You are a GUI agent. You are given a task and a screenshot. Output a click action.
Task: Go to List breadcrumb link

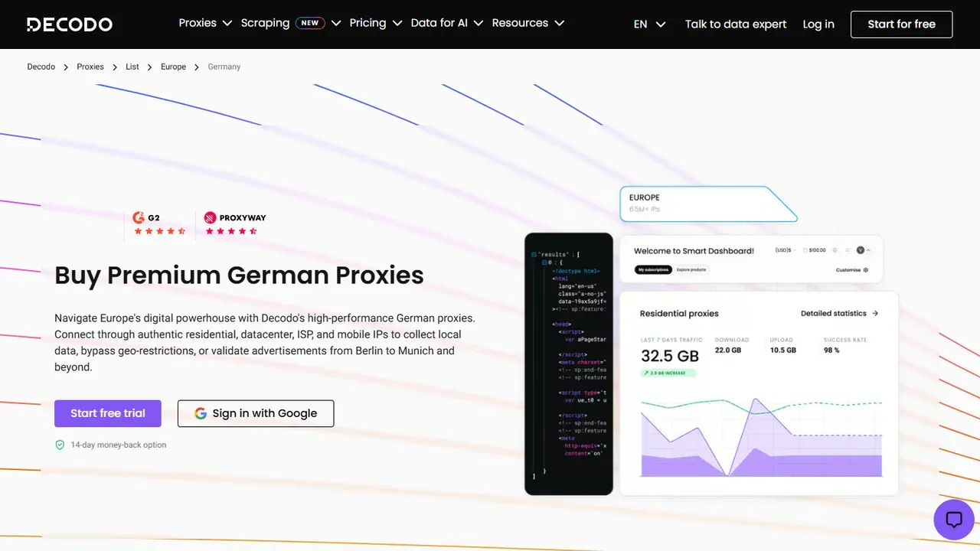click(132, 67)
